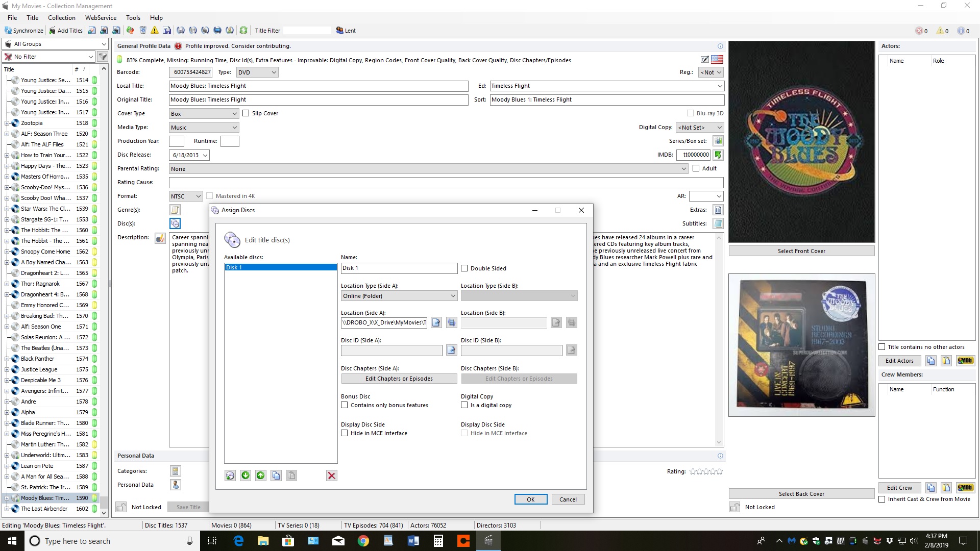Open the Digital Copy Not Set dropdown
The image size is (980, 551).
700,128
